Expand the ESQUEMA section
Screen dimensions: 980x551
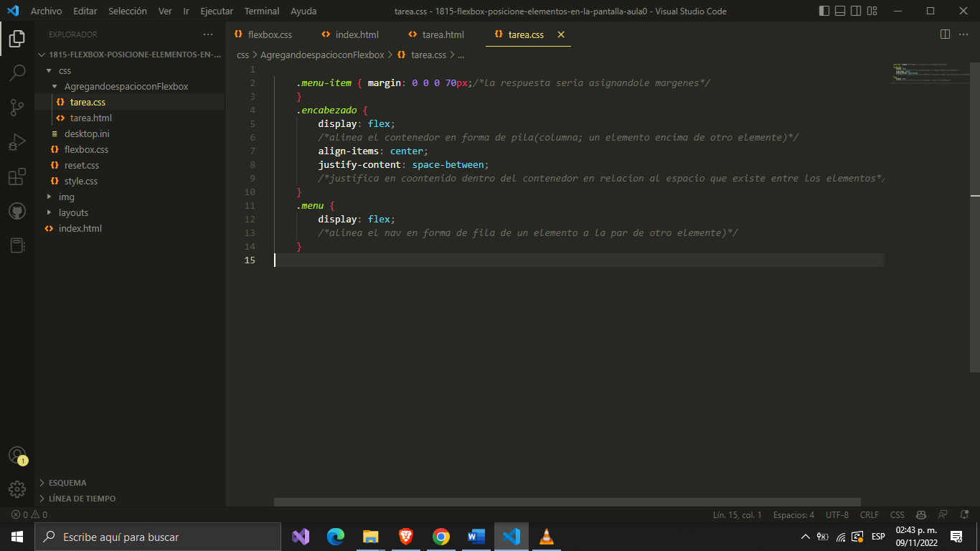pos(130,483)
